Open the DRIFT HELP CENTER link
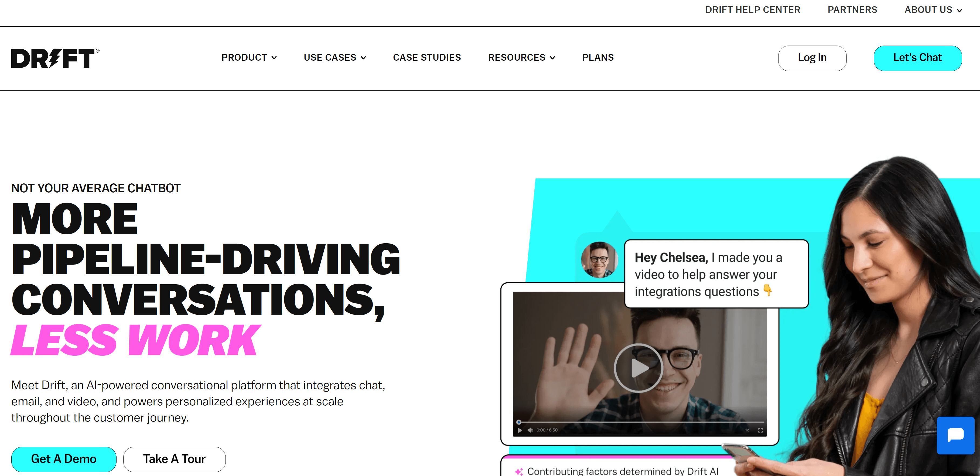This screenshot has width=980, height=476. click(753, 10)
